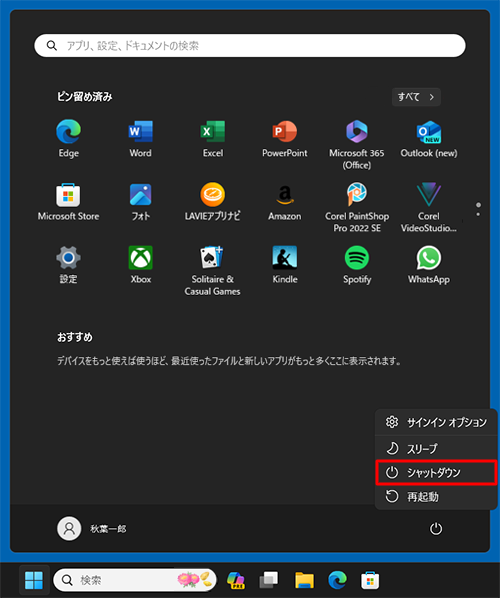Launch Word from pinned apps

point(140,139)
